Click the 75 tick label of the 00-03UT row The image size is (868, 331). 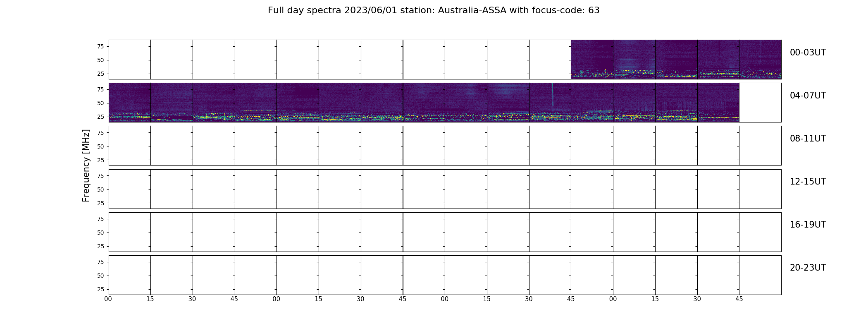pos(100,46)
